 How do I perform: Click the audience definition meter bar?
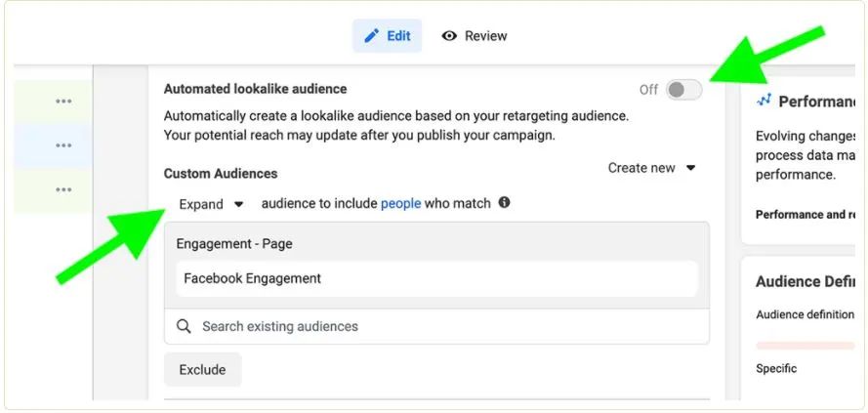pyautogui.click(x=805, y=345)
